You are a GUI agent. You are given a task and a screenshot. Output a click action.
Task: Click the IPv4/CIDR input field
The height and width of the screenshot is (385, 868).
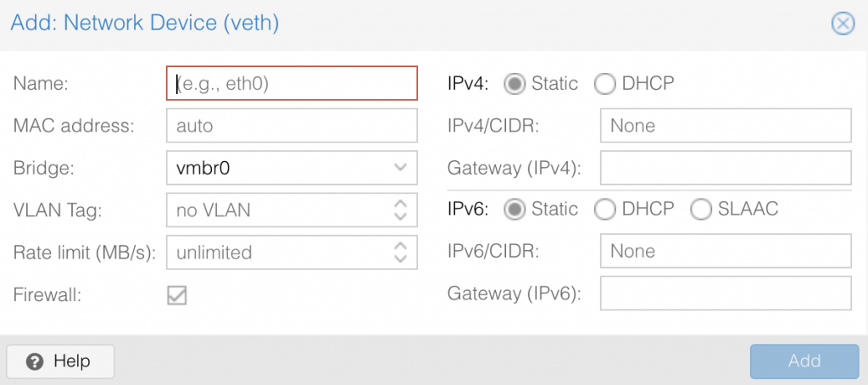[726, 126]
